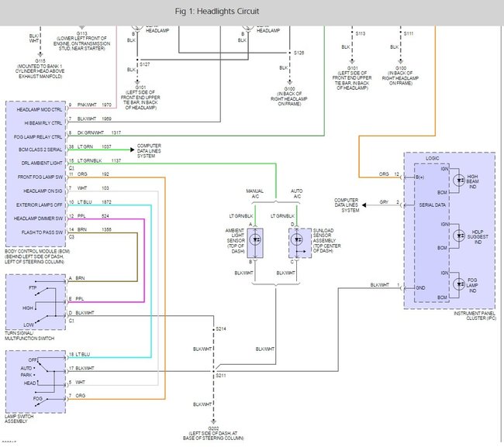Select the SERIAL DATA label
This screenshot has width=504, height=447.
point(433,205)
